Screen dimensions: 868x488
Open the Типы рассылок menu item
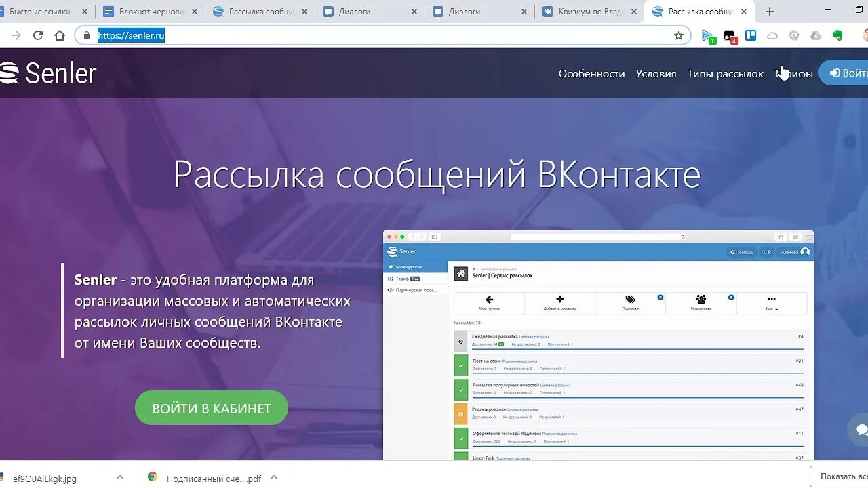click(725, 73)
